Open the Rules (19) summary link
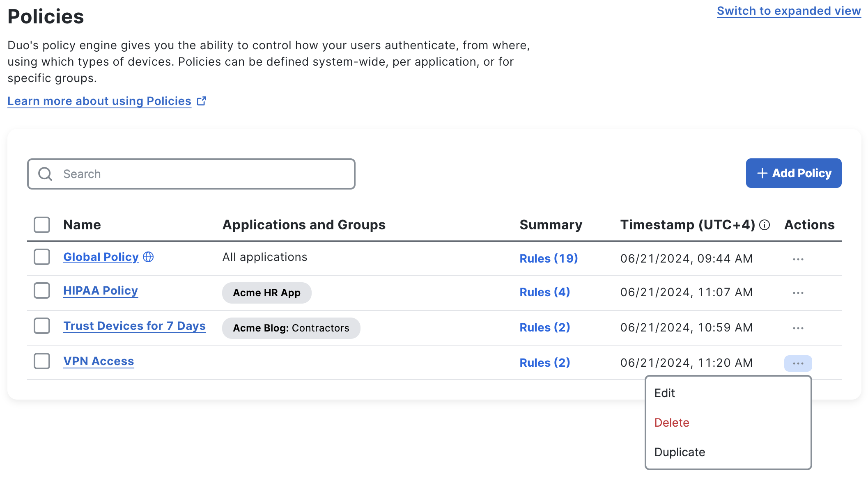The image size is (868, 480). (x=549, y=258)
